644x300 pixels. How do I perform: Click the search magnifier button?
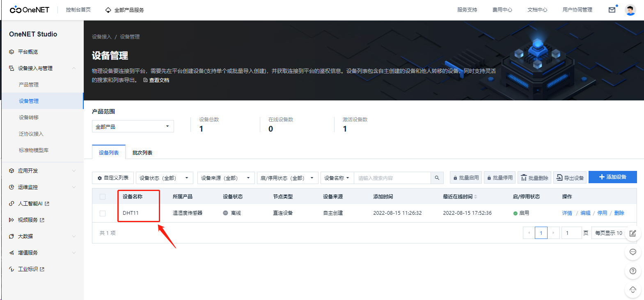437,178
